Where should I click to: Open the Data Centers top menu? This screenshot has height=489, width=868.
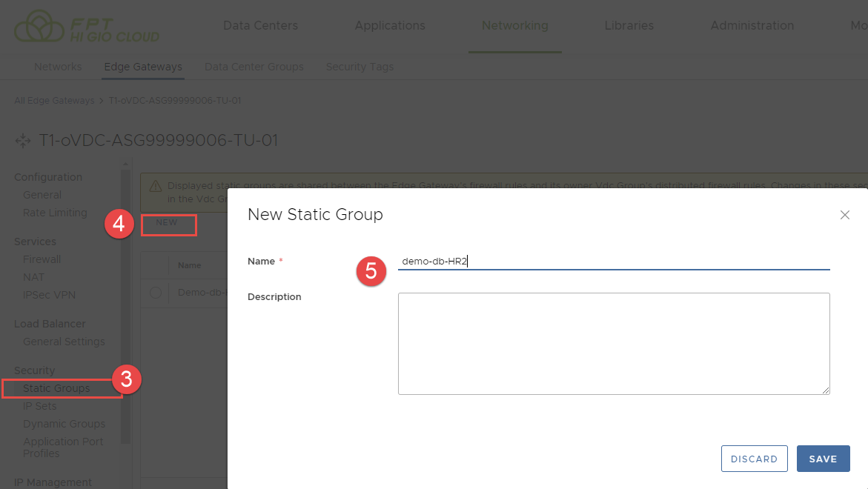(x=260, y=26)
